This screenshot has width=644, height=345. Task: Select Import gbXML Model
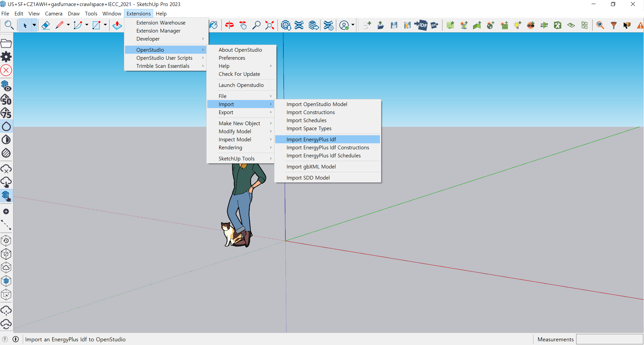coord(328,167)
